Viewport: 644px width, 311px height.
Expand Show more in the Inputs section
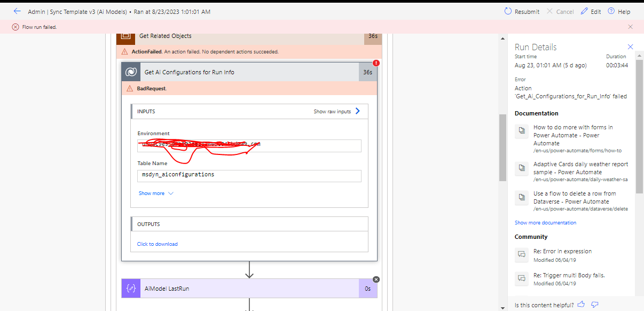coord(151,193)
